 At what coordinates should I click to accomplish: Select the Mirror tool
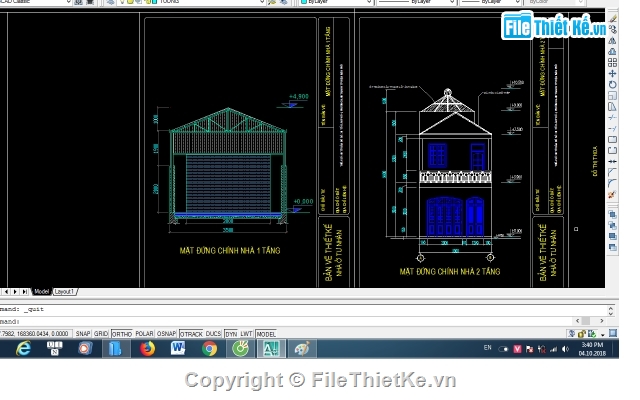tap(613, 40)
